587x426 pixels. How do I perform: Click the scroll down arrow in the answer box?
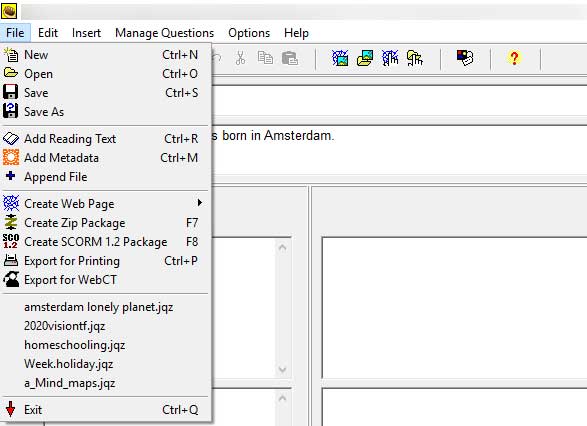click(x=283, y=369)
